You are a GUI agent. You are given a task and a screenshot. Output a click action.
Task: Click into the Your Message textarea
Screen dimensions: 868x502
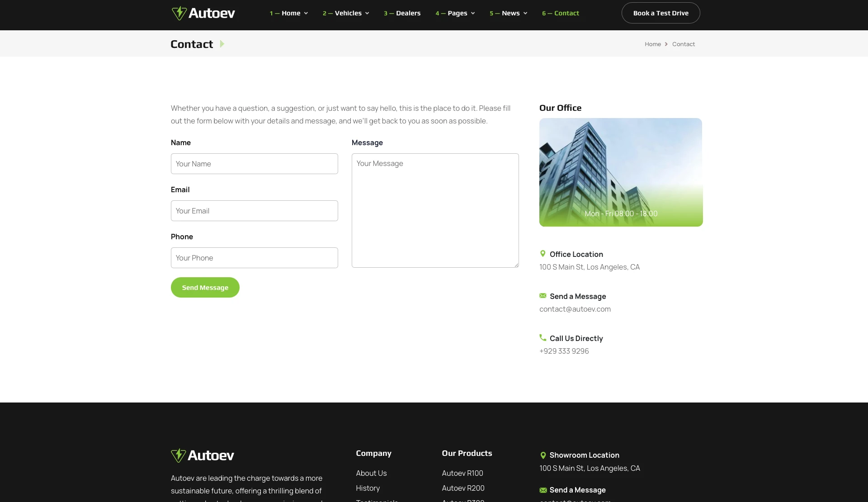point(435,210)
